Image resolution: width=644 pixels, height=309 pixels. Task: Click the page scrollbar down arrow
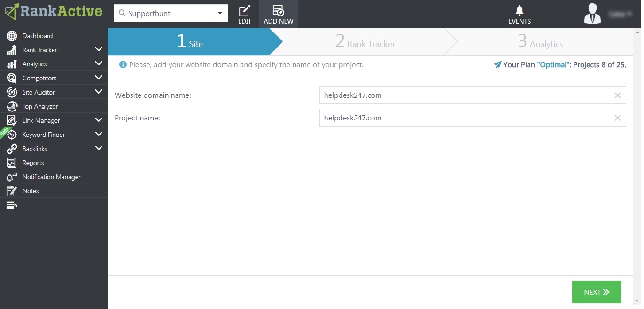(x=637, y=301)
